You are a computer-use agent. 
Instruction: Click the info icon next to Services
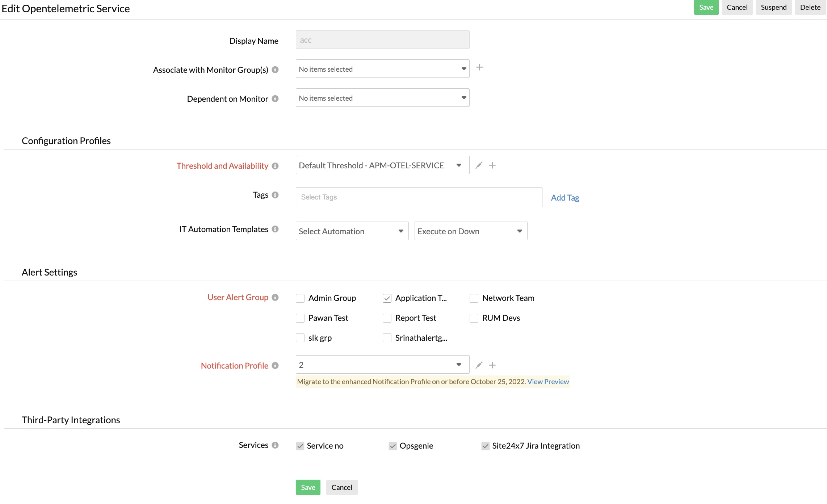pyautogui.click(x=275, y=445)
